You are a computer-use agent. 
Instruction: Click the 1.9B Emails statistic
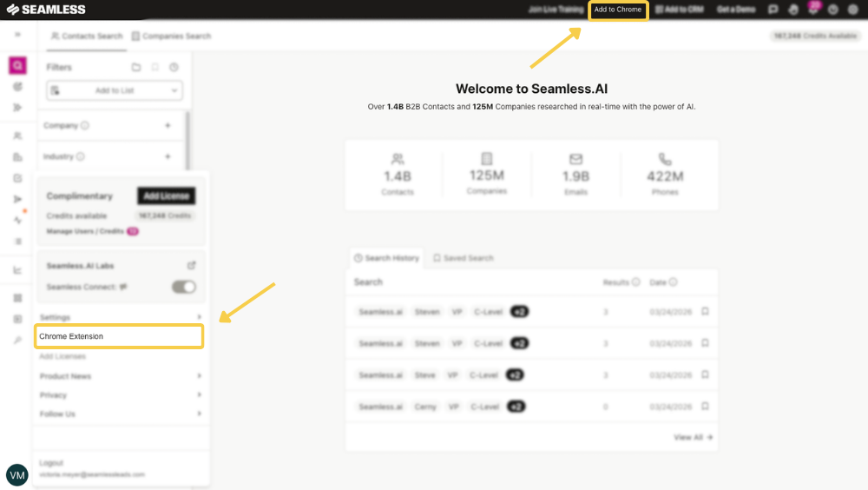(x=575, y=175)
